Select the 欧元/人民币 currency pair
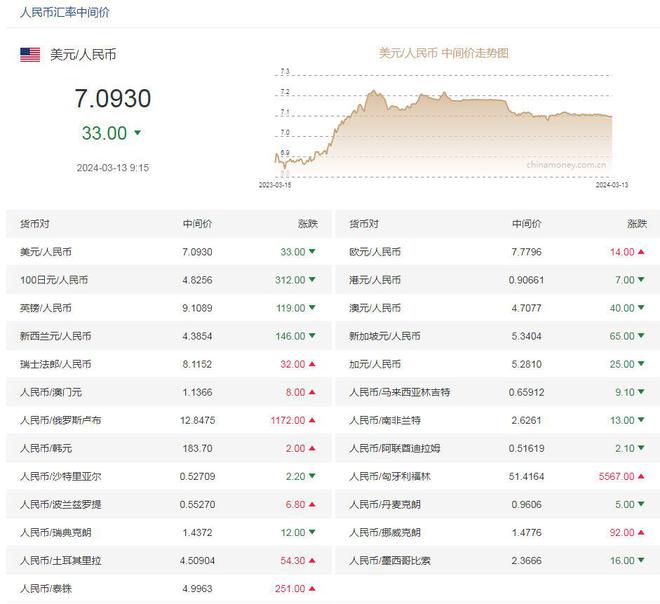 [375, 252]
